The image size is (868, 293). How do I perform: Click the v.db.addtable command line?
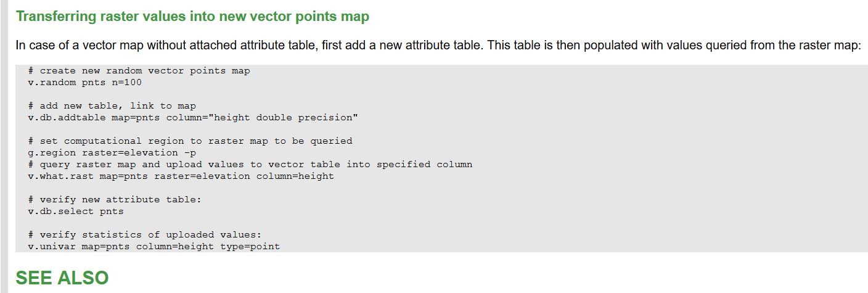pyautogui.click(x=193, y=118)
